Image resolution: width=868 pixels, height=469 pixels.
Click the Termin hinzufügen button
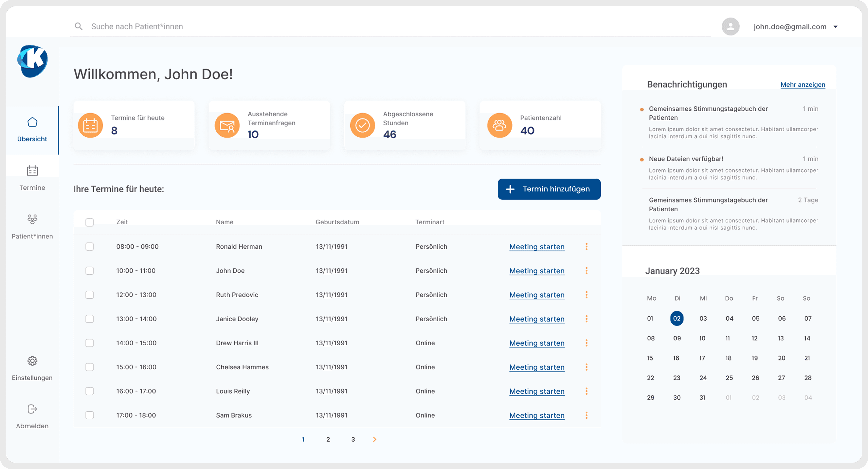click(549, 189)
